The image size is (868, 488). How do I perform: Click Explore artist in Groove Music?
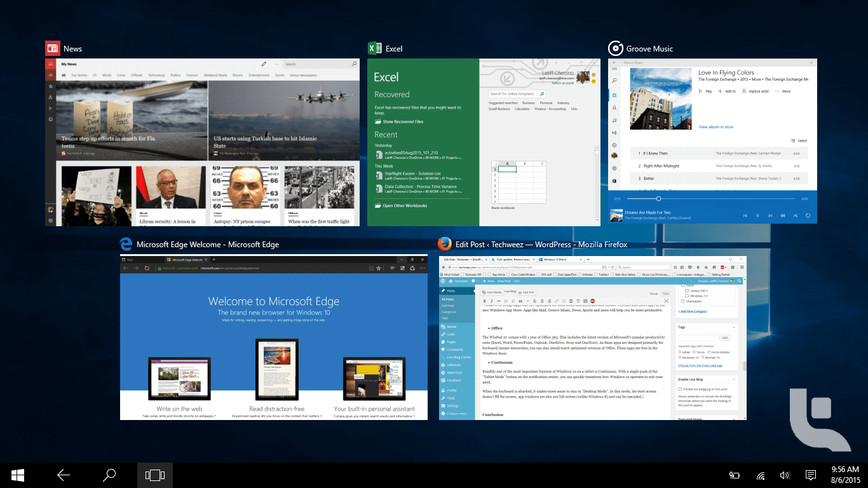tap(755, 91)
